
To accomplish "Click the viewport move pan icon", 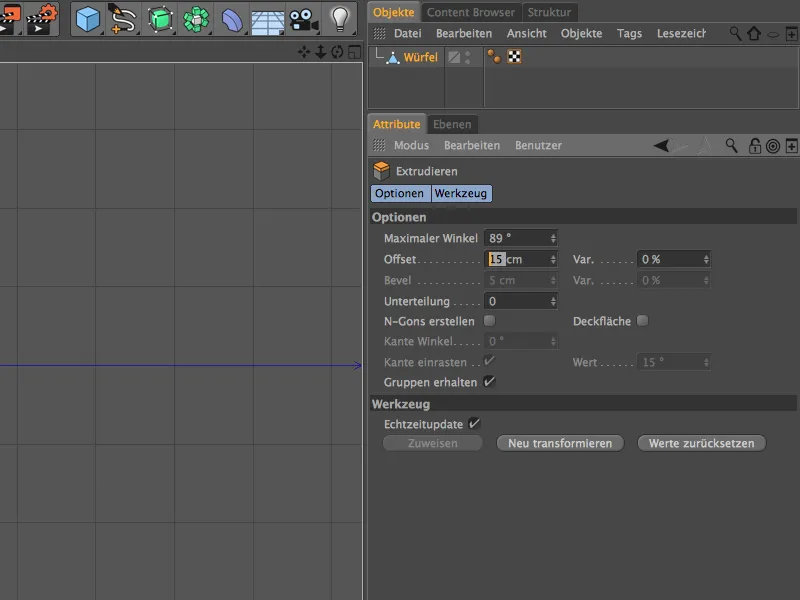I will (x=304, y=52).
